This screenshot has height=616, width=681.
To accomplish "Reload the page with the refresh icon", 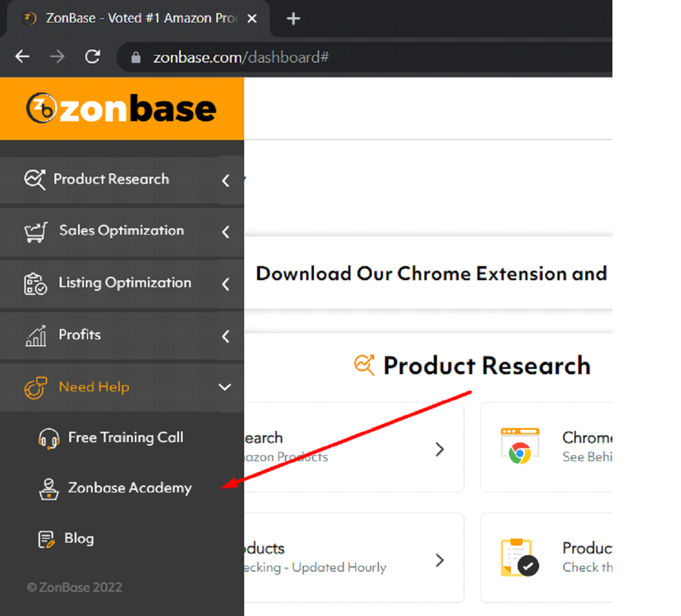I will click(x=92, y=57).
